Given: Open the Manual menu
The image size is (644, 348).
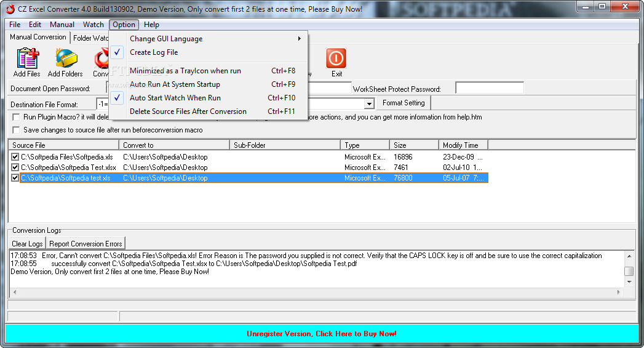Looking at the screenshot, I should (62, 25).
